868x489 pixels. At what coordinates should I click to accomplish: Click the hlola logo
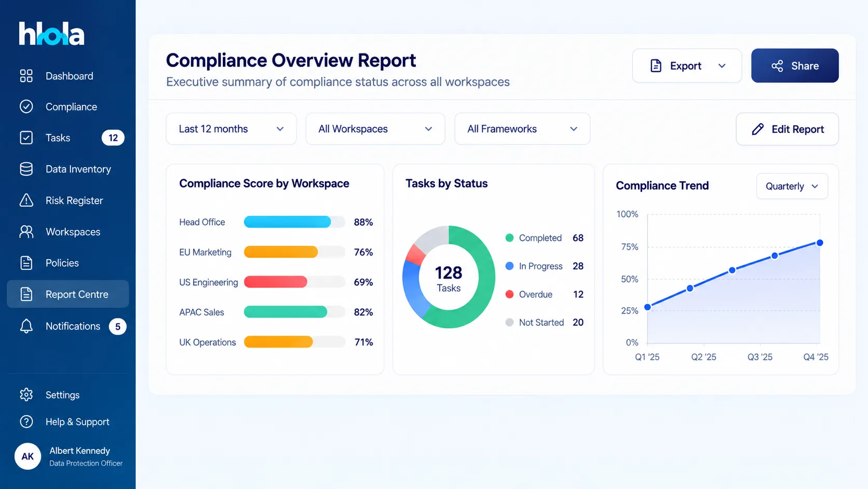coord(51,34)
